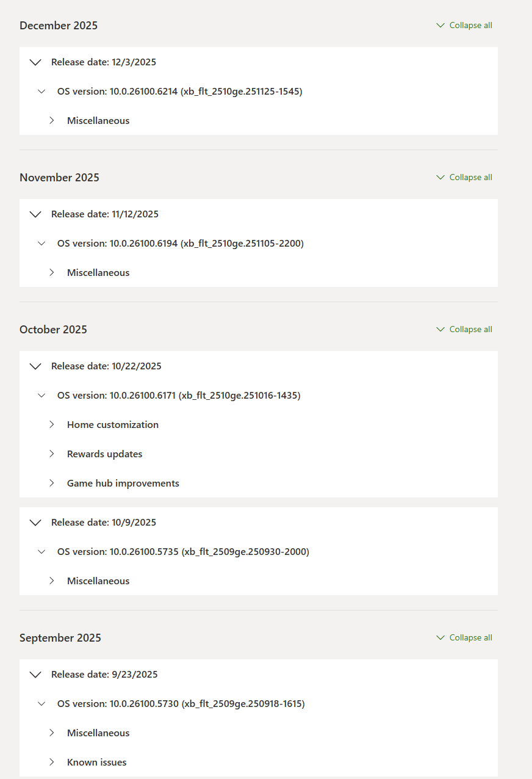The image size is (532, 779).
Task: Collapse all November 2025 release notes
Action: (464, 178)
